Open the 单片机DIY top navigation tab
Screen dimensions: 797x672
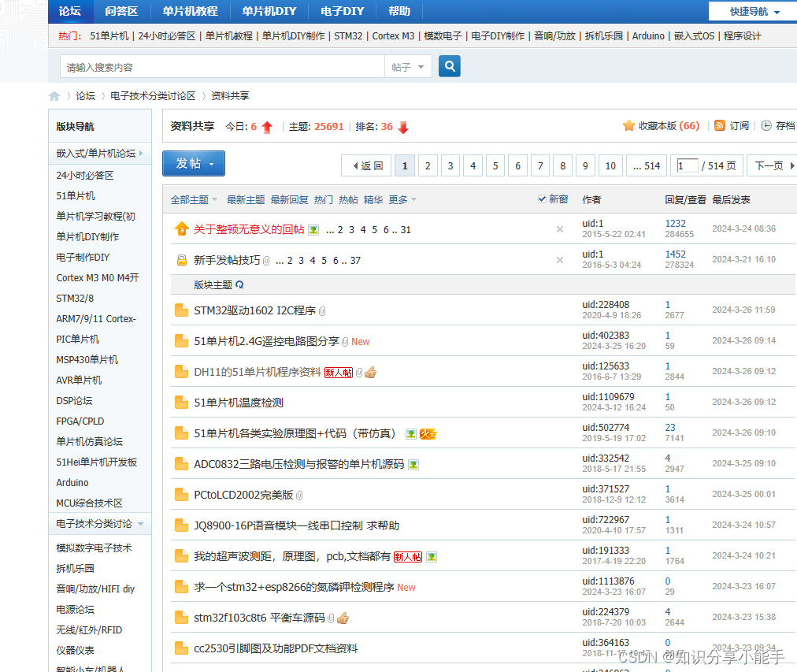click(x=269, y=11)
